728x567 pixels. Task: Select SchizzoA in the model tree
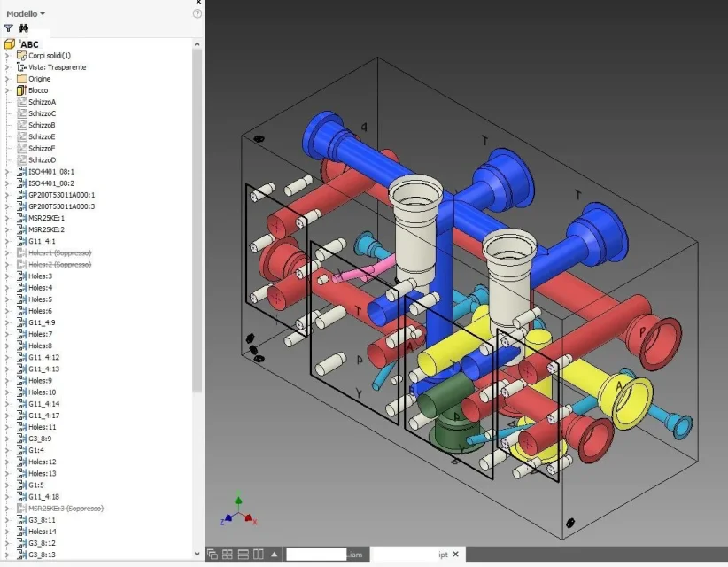(42, 102)
